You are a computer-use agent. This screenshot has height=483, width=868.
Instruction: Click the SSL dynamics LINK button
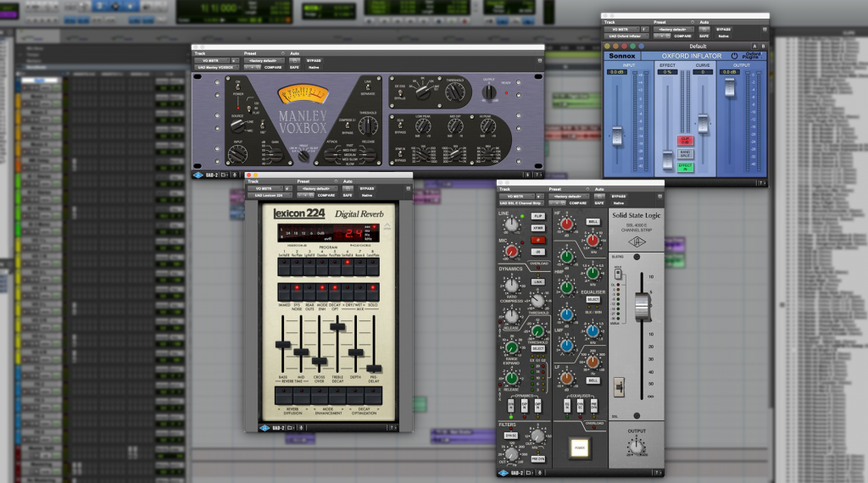click(x=538, y=282)
